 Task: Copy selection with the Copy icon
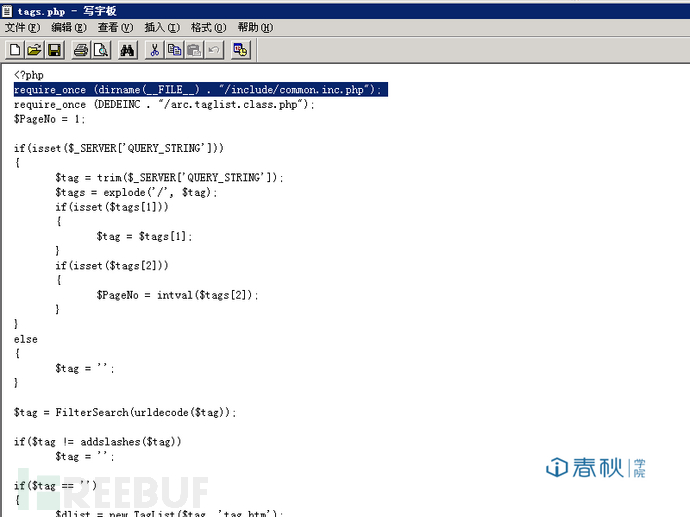tap(175, 50)
